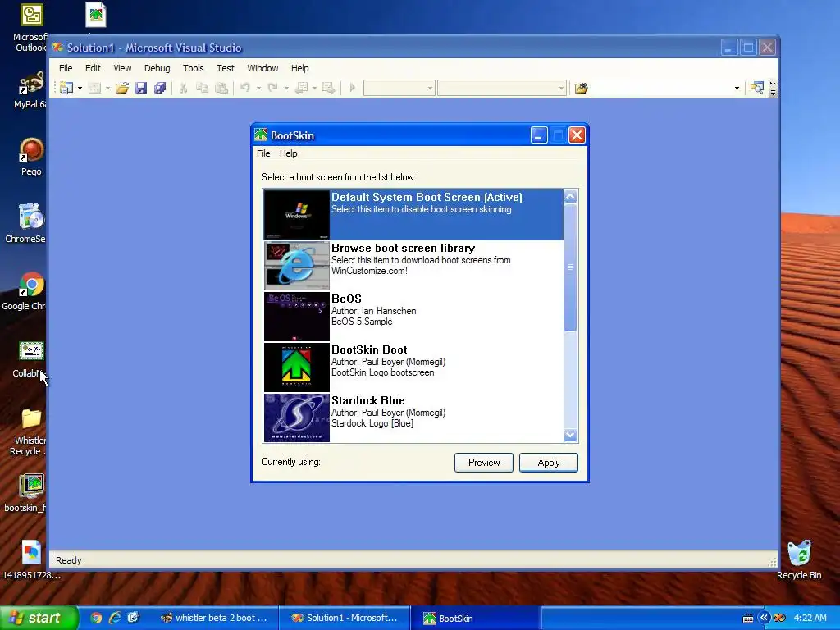Open Visual Studio Test menu
This screenshot has height=630, width=840.
pos(225,68)
